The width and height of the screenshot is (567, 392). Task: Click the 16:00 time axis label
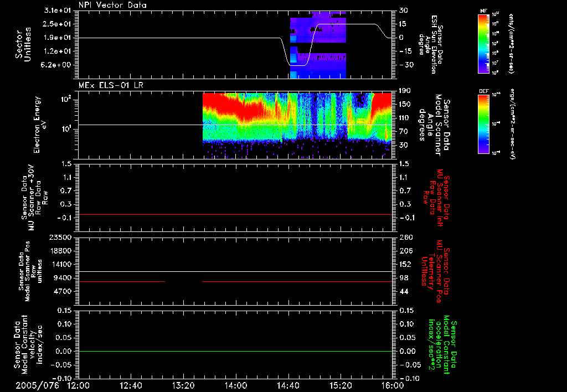(393, 385)
